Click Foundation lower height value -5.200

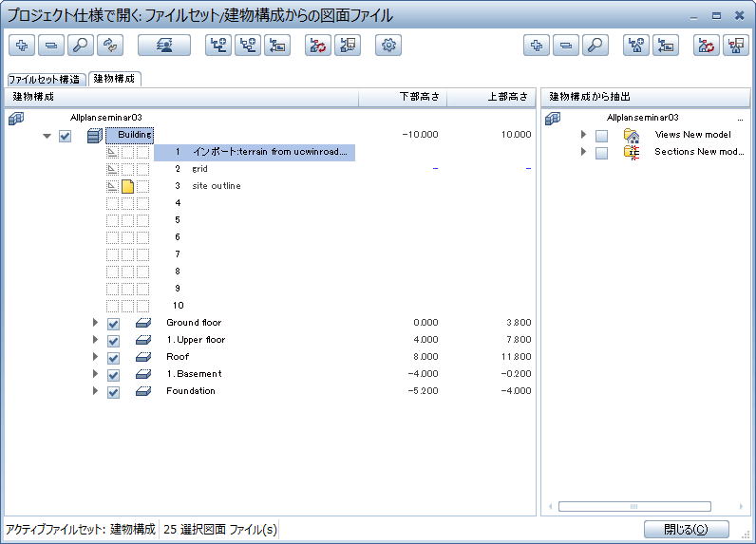coord(423,391)
